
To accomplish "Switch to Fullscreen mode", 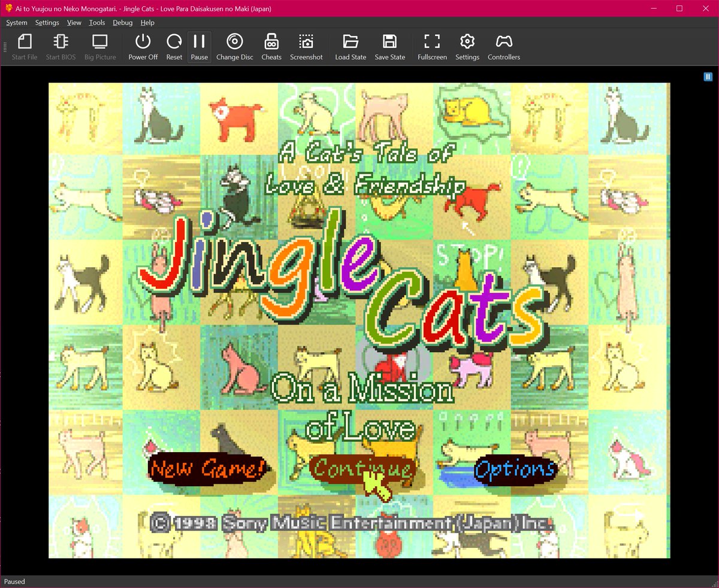I will click(432, 47).
